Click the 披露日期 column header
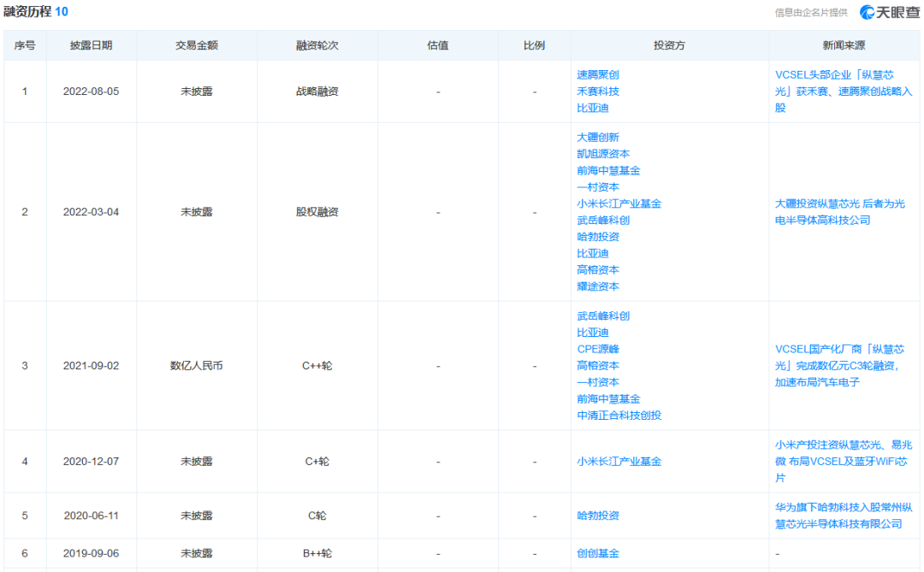924x572 pixels. tap(91, 45)
